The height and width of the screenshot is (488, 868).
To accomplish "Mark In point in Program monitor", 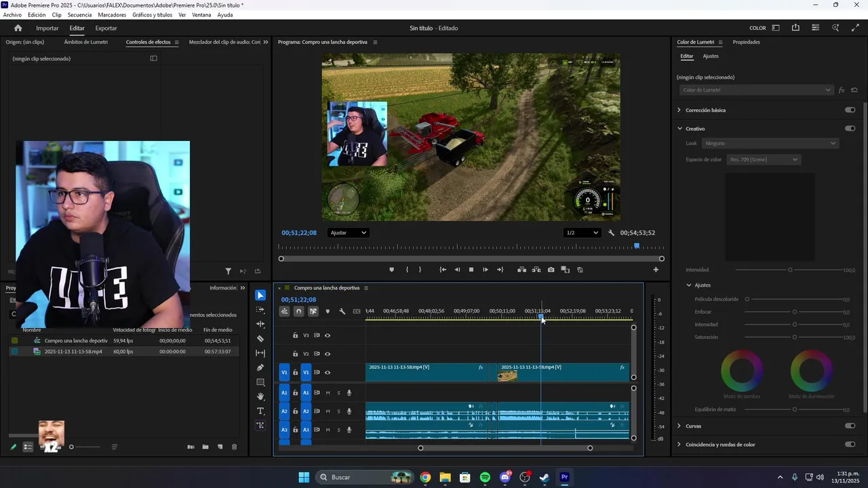I will point(407,270).
